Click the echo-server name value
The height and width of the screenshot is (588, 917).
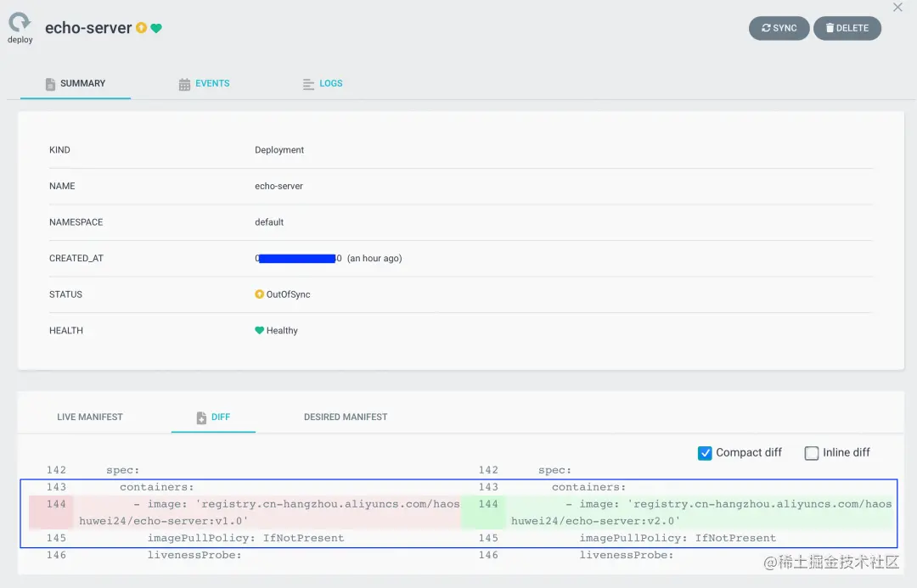tap(279, 186)
